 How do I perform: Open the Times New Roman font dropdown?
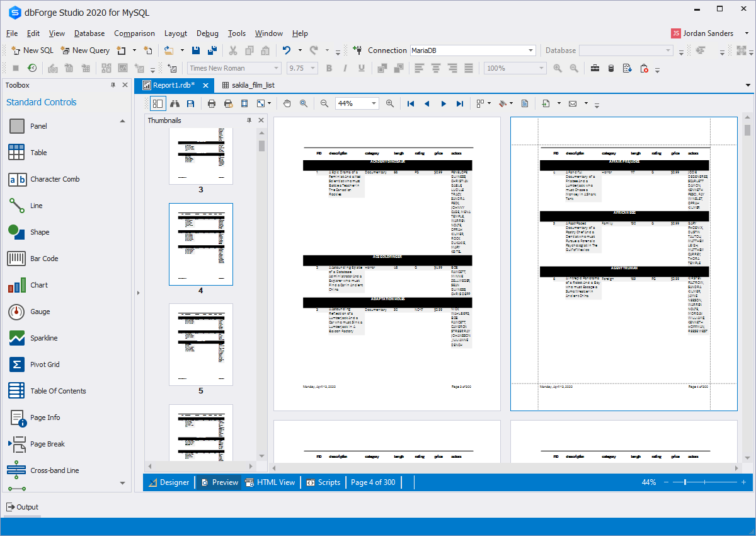click(x=276, y=68)
